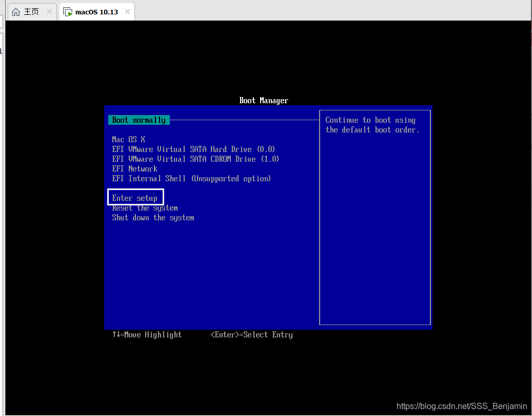The height and width of the screenshot is (416, 532).
Task: Switch to the macOS 10.13 tab
Action: click(x=96, y=12)
